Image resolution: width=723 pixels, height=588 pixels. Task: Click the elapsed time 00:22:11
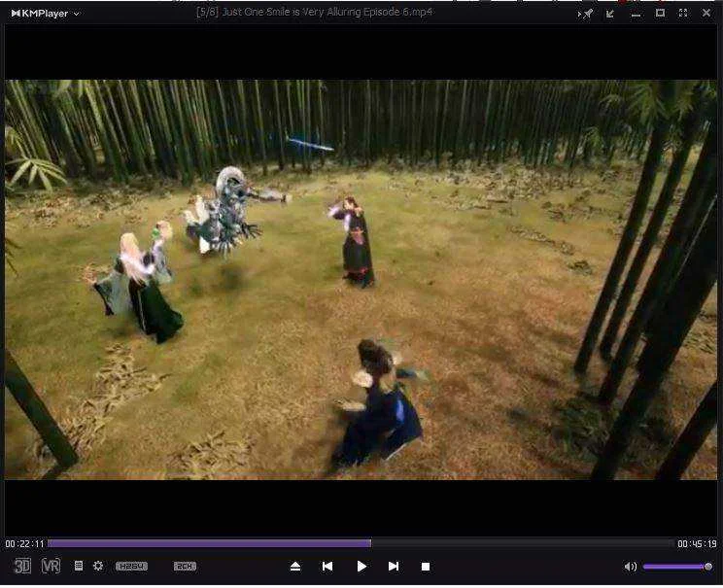(24, 544)
